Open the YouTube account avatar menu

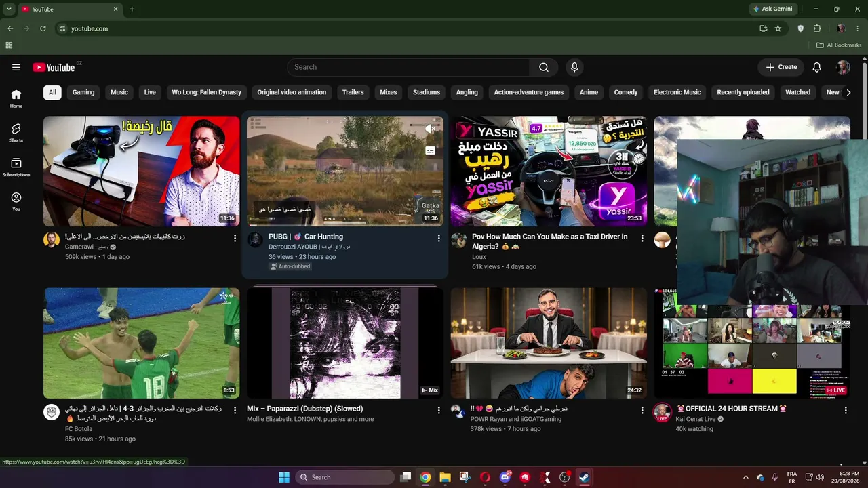pyautogui.click(x=844, y=67)
